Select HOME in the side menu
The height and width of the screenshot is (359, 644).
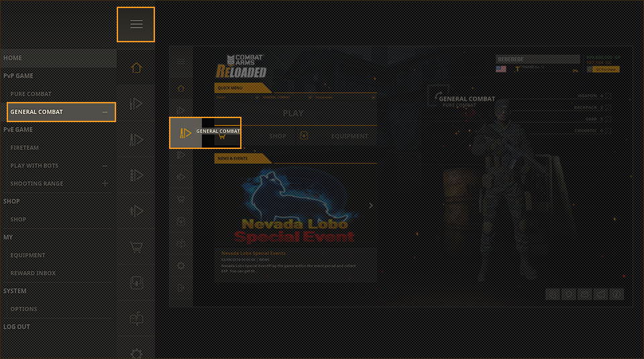(x=58, y=58)
